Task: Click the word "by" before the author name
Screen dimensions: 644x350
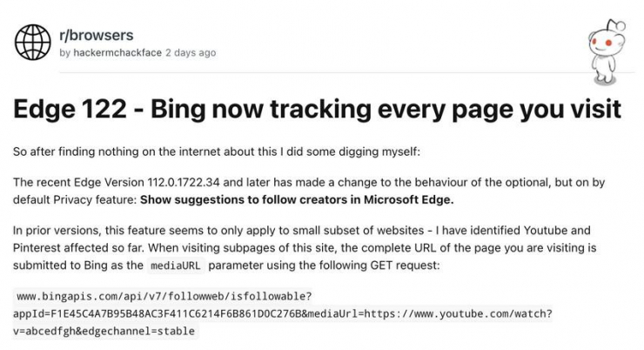Action: [65, 53]
